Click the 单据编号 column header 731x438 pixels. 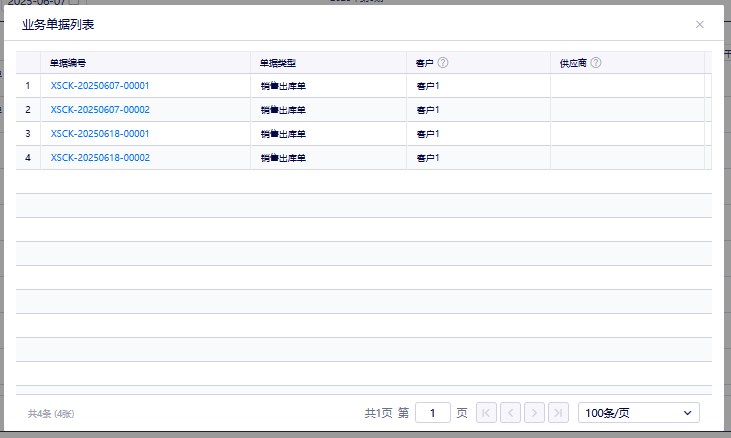pos(68,63)
